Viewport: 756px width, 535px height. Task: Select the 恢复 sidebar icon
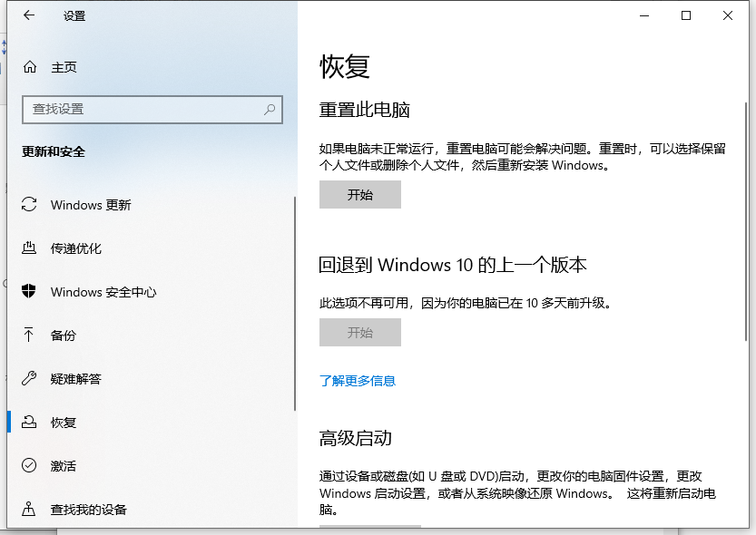pyautogui.click(x=29, y=422)
